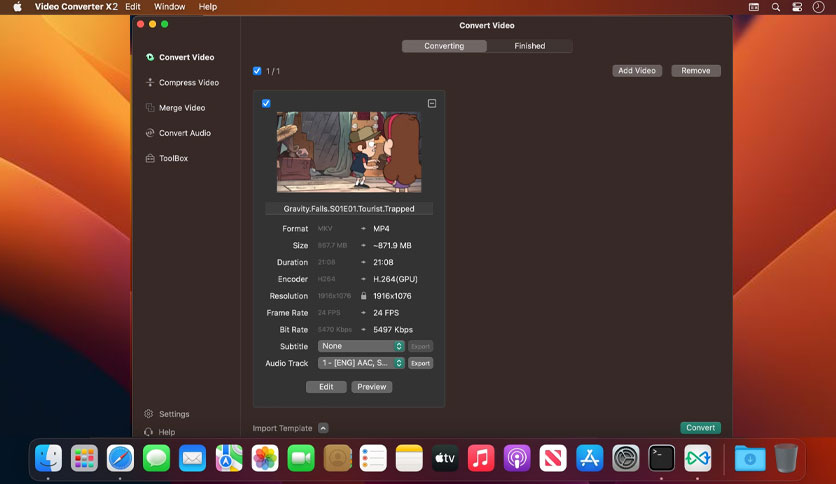836x484 pixels.
Task: Open the Subtitle dropdown set to None
Action: click(x=361, y=346)
